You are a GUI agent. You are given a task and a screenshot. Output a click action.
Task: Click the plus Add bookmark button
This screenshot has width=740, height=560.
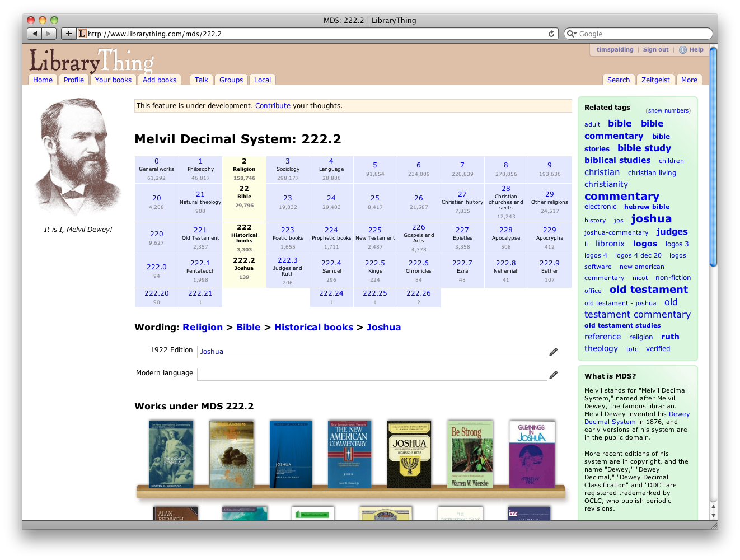(x=68, y=34)
